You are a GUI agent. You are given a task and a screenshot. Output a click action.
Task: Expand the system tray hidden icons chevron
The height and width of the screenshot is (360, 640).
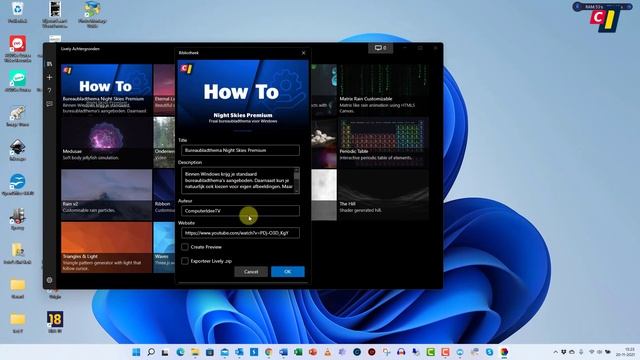click(x=556, y=352)
